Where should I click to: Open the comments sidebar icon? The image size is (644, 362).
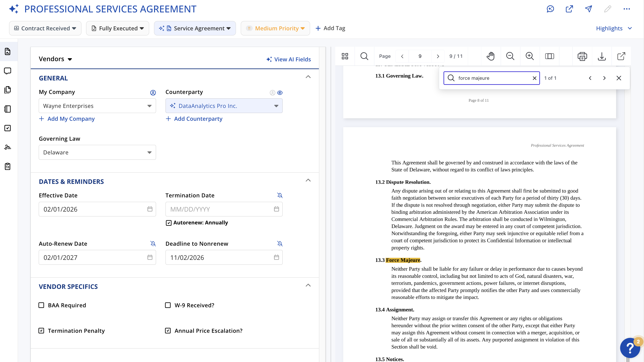(8, 71)
